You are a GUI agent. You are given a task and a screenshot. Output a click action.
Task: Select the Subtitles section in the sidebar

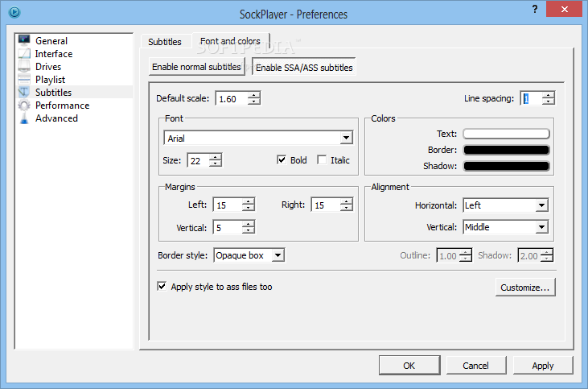[53, 93]
